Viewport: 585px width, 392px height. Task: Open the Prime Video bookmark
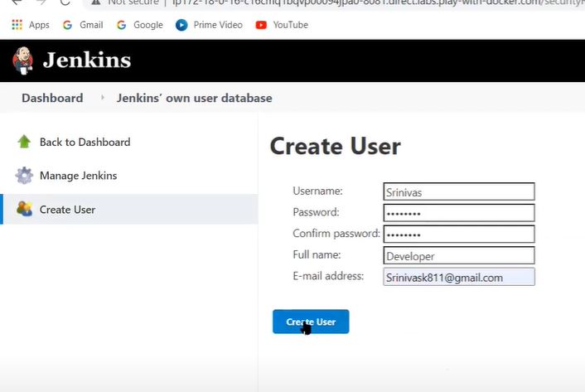(x=209, y=25)
